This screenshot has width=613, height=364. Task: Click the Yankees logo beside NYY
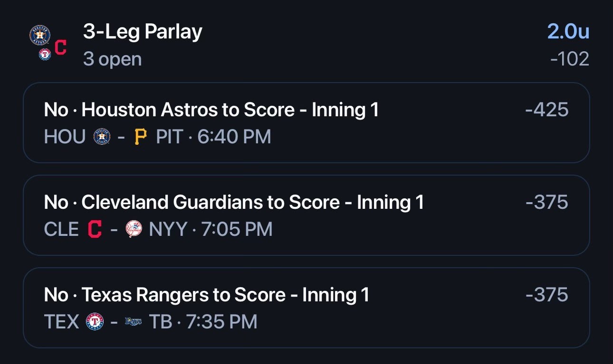(x=134, y=230)
